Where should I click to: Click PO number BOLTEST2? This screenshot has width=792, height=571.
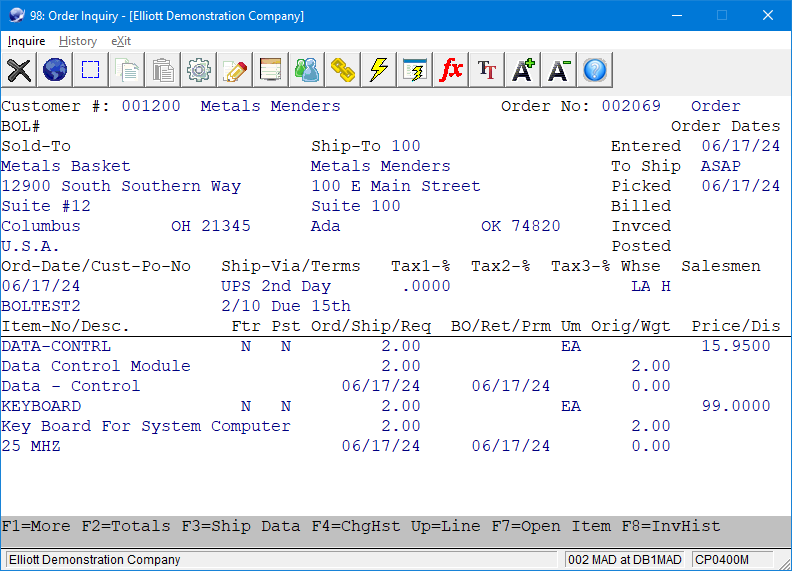click(x=41, y=306)
